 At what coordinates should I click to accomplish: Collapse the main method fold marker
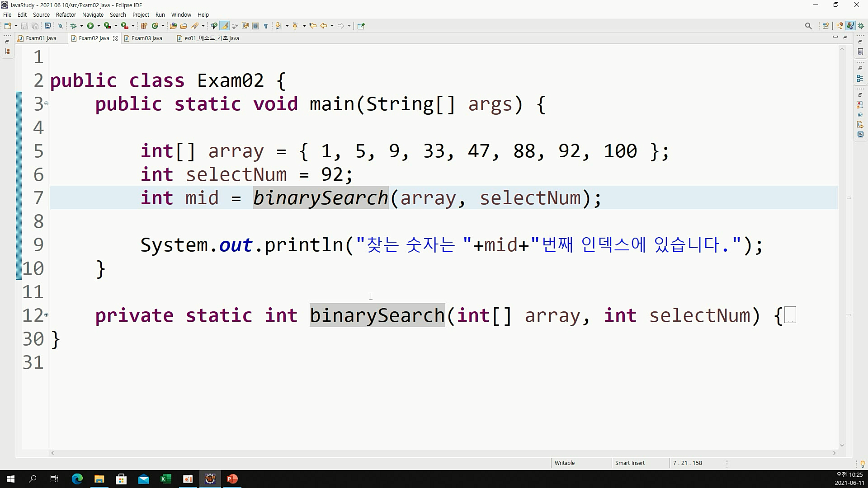(x=46, y=103)
